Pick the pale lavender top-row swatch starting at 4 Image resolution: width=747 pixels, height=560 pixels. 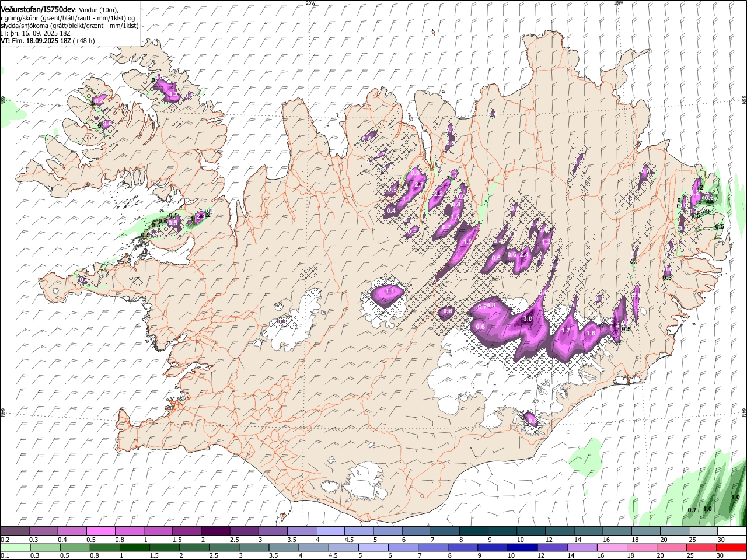(330, 531)
